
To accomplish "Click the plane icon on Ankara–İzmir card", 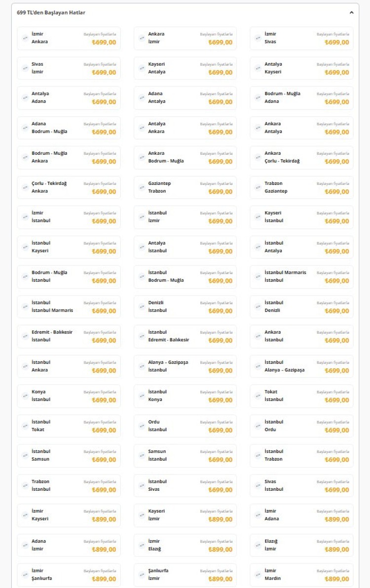I will [x=142, y=38].
